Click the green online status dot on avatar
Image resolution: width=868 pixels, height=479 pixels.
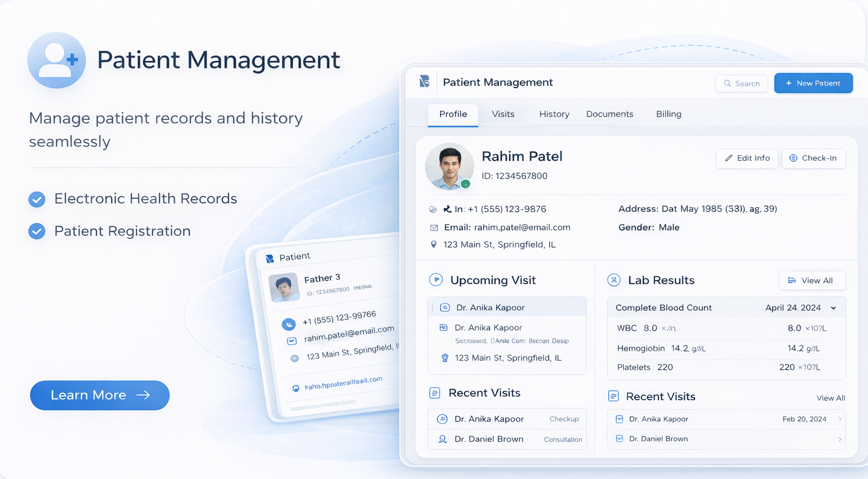465,184
